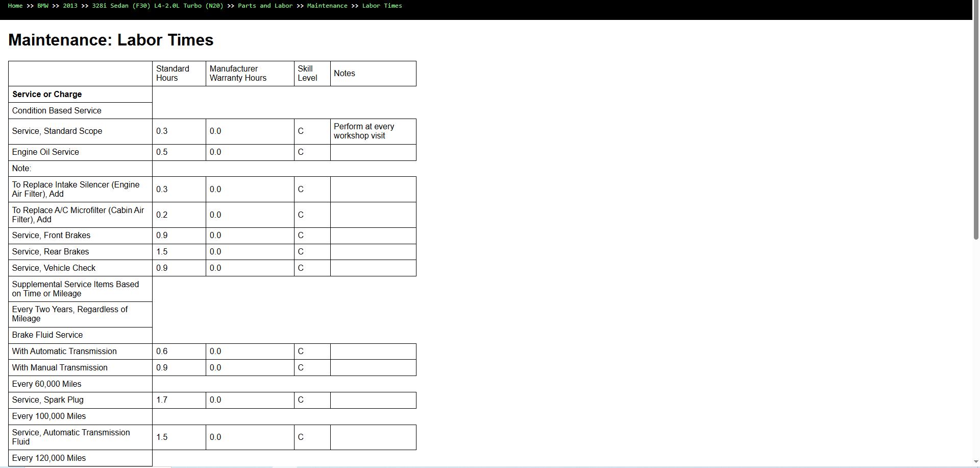Image resolution: width=980 pixels, height=468 pixels.
Task: Open the Parts and Labor breadcrumb link
Action: (x=265, y=6)
